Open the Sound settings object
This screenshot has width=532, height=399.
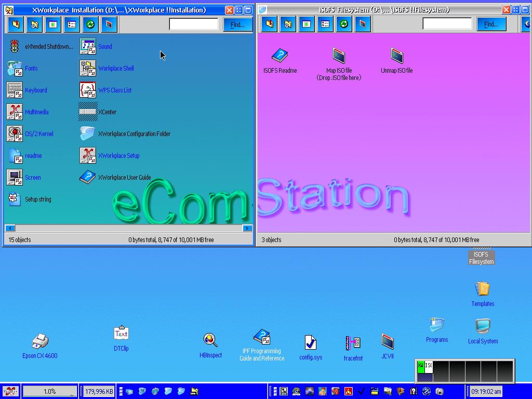pos(88,47)
